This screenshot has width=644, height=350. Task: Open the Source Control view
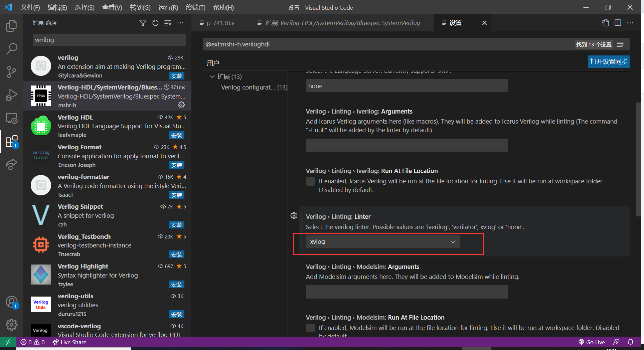pos(11,72)
